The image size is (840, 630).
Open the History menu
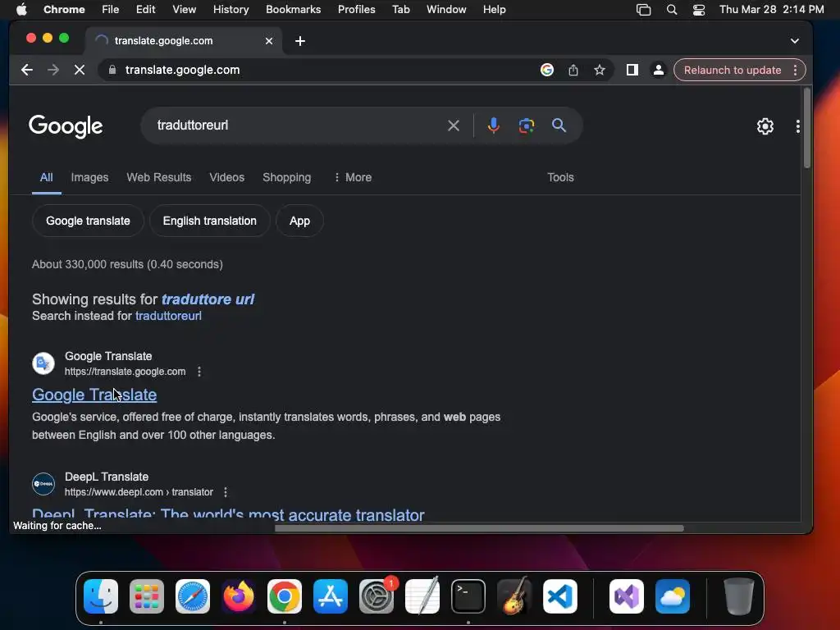[231, 10]
